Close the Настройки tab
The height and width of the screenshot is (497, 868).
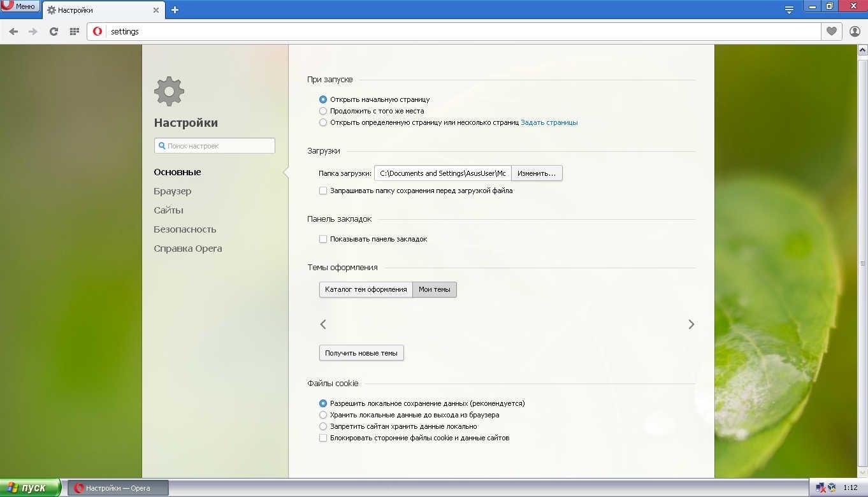(x=156, y=10)
